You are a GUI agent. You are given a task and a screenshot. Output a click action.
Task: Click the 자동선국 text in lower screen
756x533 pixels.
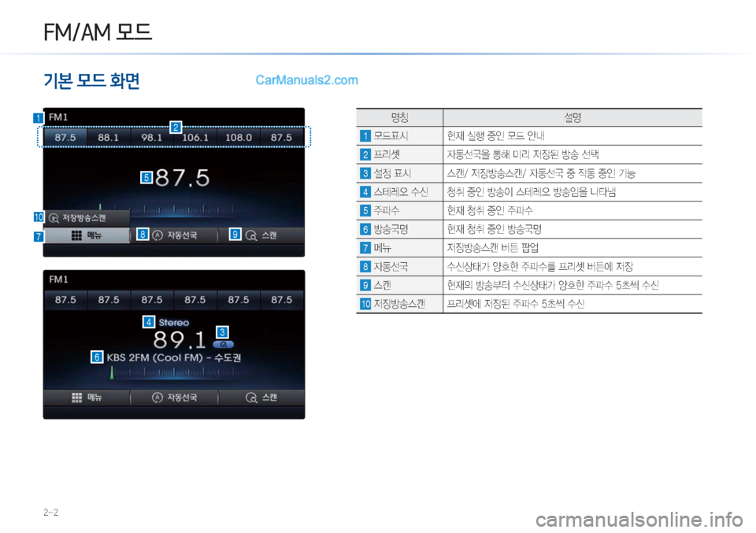point(182,398)
